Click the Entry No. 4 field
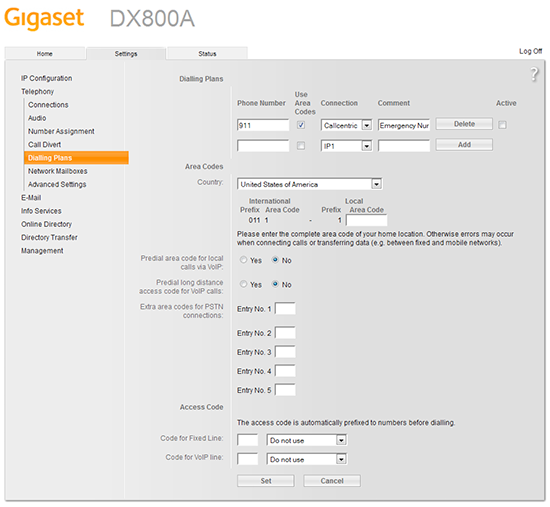Image resolution: width=550 pixels, height=507 pixels. coord(285,371)
